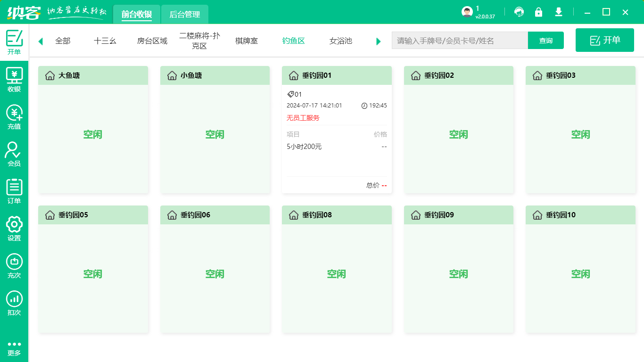Open the 设置 settings gear icon
Image resolution: width=644 pixels, height=362 pixels.
tap(14, 228)
